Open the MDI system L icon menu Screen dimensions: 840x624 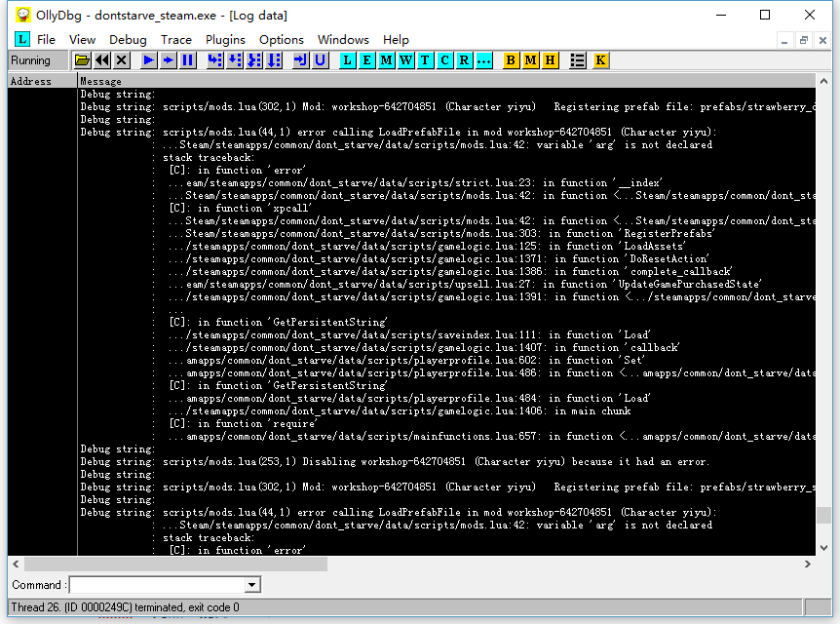21,39
